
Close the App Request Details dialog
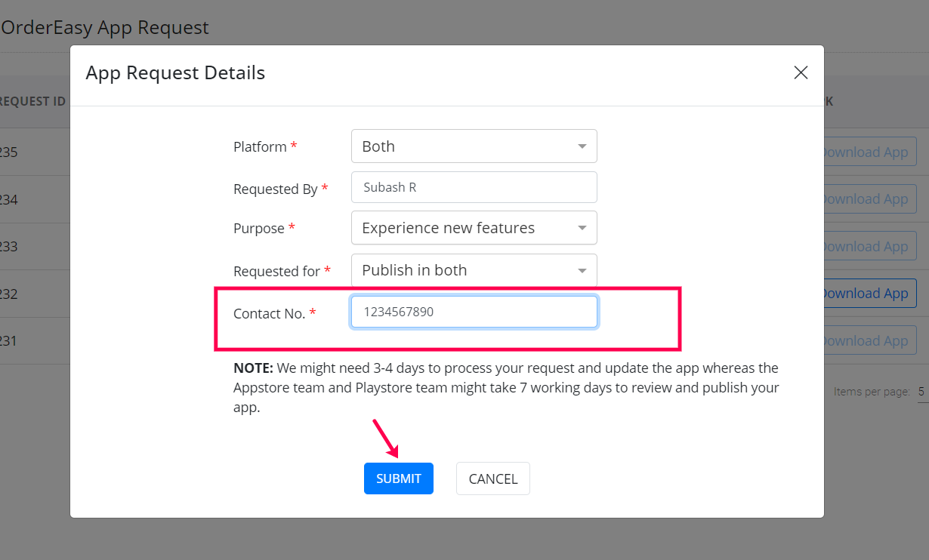tap(801, 72)
